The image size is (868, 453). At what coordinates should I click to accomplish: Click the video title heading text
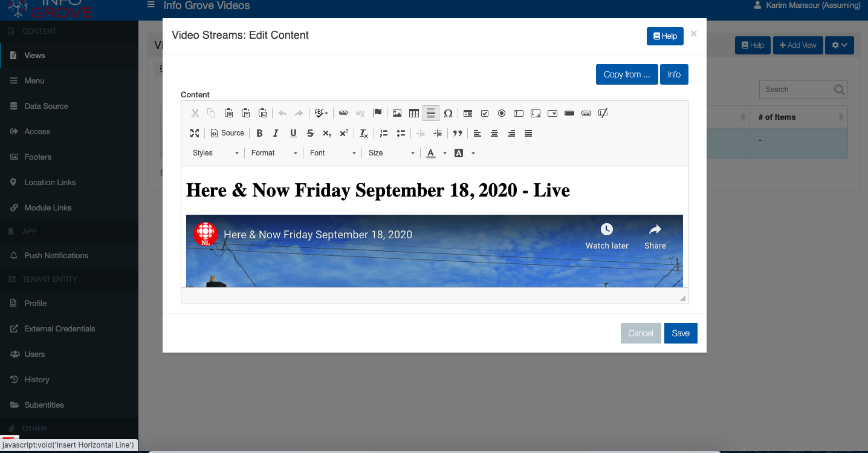coord(378,191)
